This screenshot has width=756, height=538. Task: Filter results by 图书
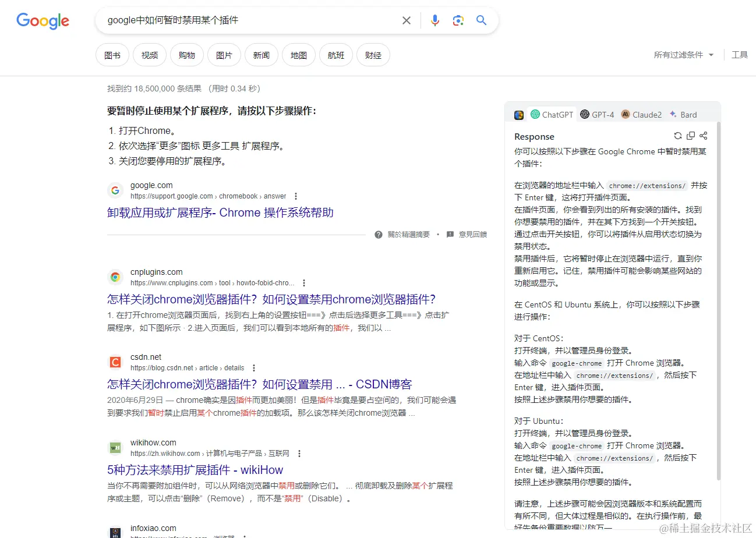112,55
